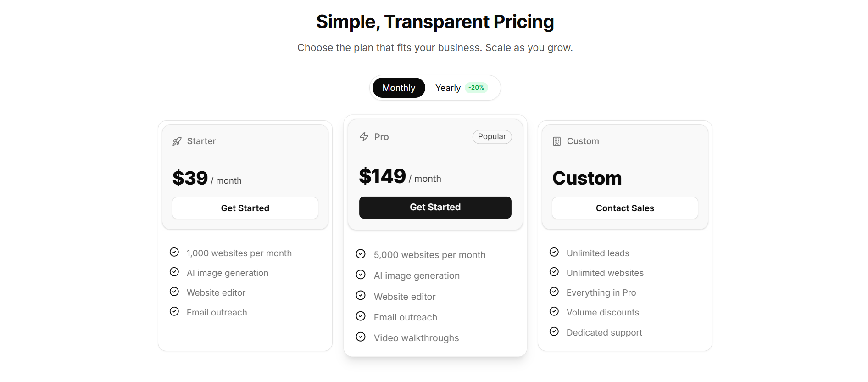The image size is (868, 382).
Task: Click the Pro plan title
Action: click(381, 136)
